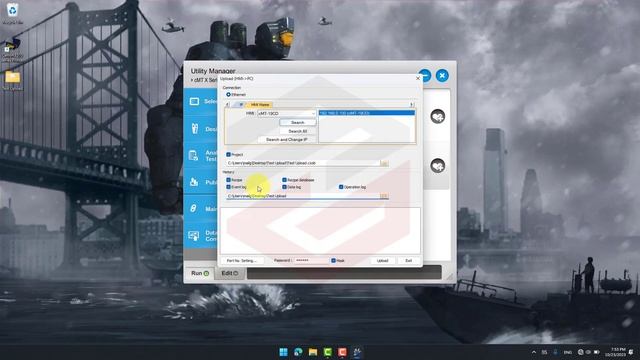Click the Password input field
This screenshot has height=360, width=640.
click(310, 260)
